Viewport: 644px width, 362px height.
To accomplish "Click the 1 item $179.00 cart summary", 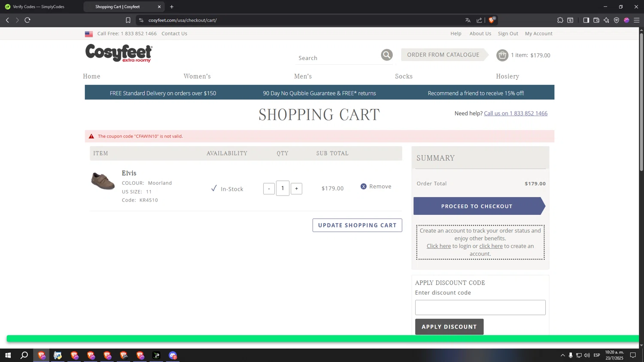I will tap(530, 55).
